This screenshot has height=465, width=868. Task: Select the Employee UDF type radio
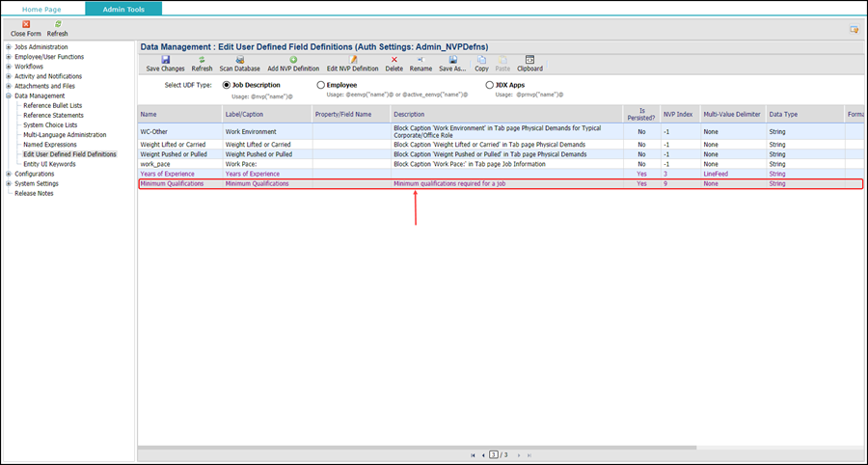tap(321, 85)
